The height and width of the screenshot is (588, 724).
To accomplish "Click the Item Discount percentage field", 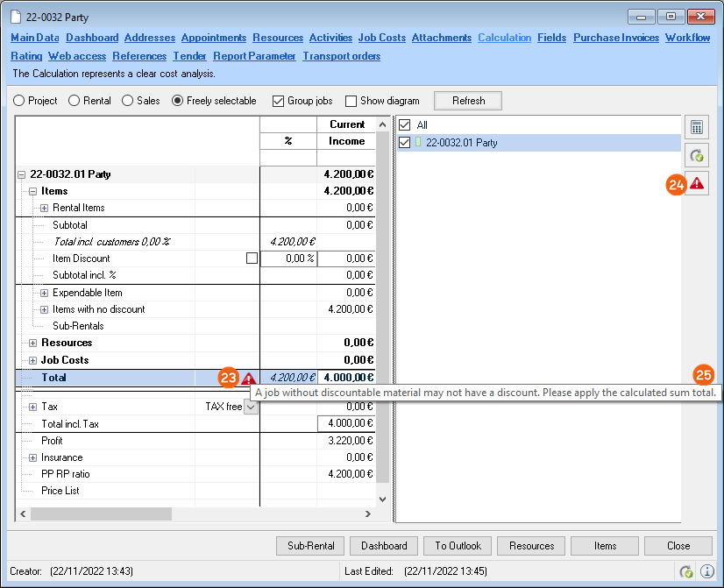I will click(288, 259).
